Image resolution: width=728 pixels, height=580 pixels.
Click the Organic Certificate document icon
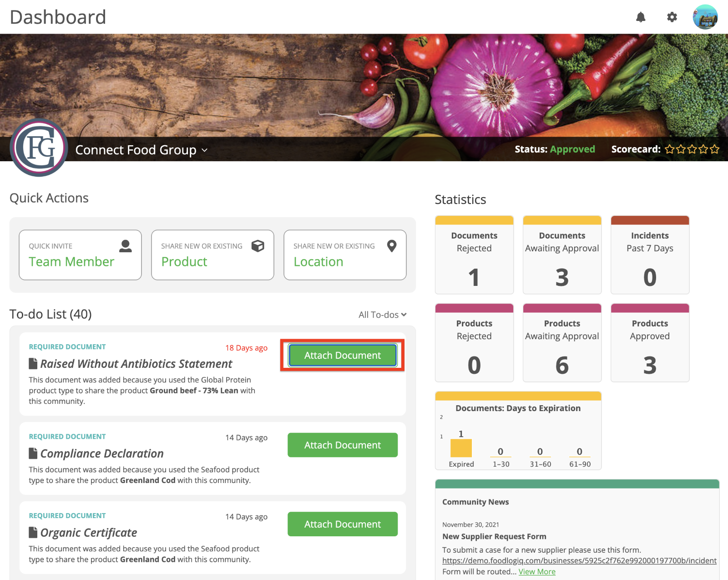coord(33,533)
